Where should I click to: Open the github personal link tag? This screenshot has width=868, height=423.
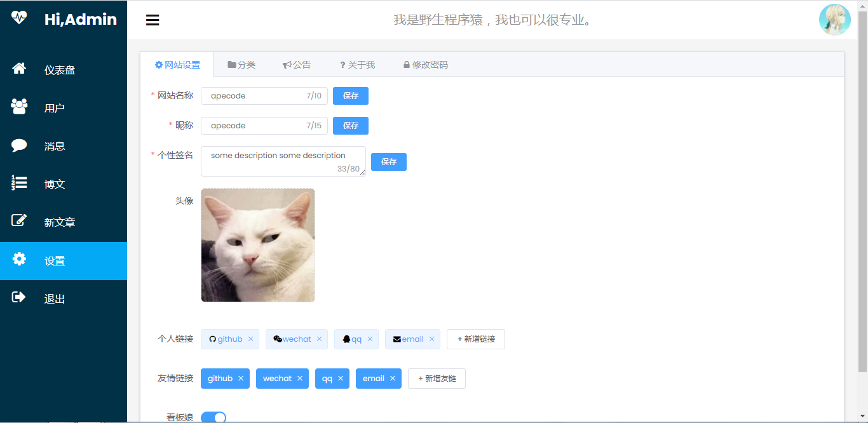[x=226, y=339]
